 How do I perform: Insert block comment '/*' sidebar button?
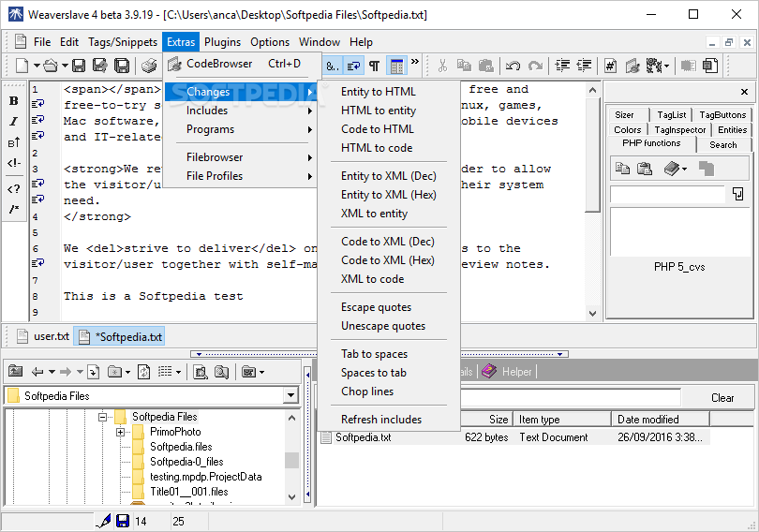13,209
